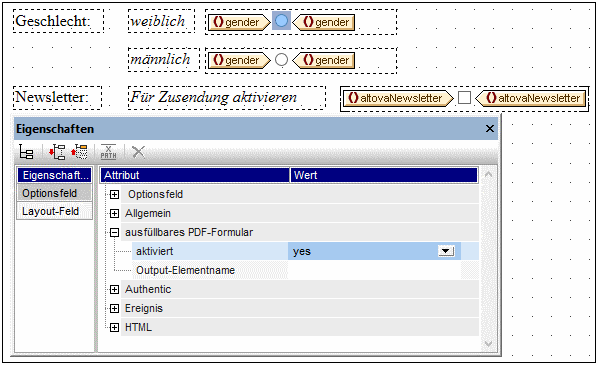Close the Eigenschaften panel
The image size is (598, 365).
490,129
